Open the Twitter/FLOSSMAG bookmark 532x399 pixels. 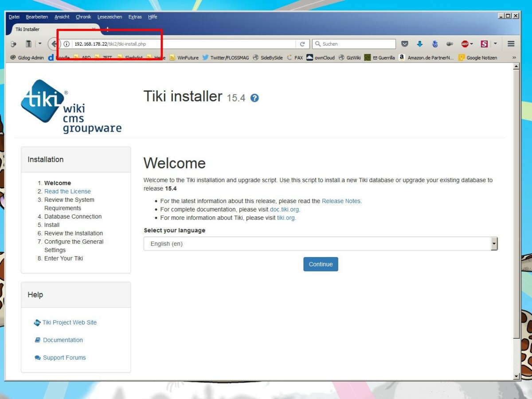(x=226, y=58)
